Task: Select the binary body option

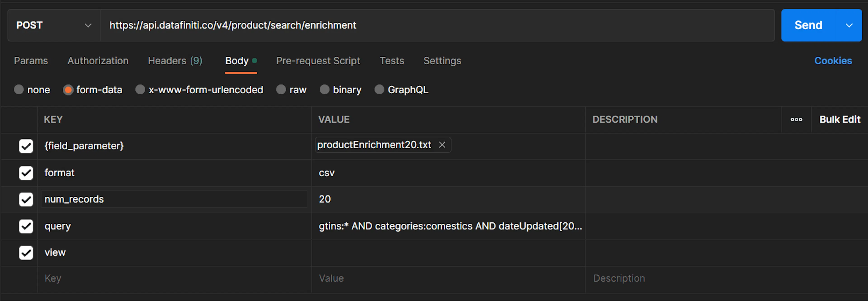Action: [x=325, y=89]
